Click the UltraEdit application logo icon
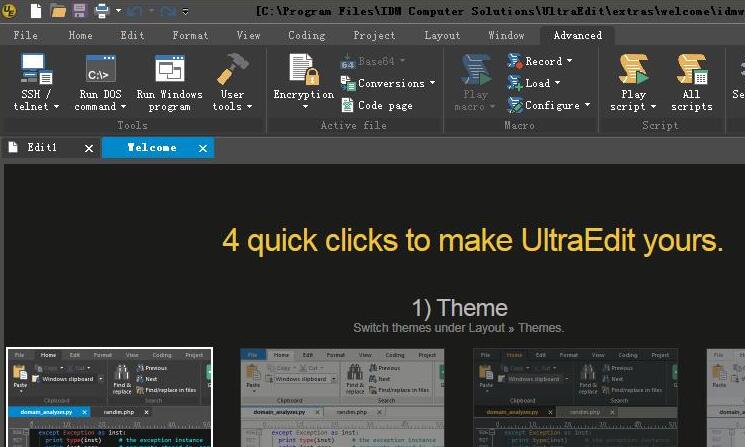Image resolution: width=745 pixels, height=447 pixels. coord(9,10)
